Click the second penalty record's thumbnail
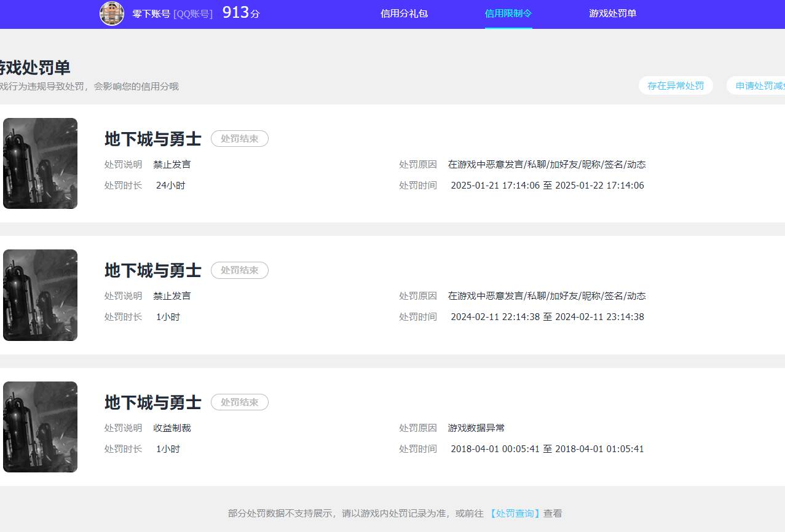 coord(40,295)
